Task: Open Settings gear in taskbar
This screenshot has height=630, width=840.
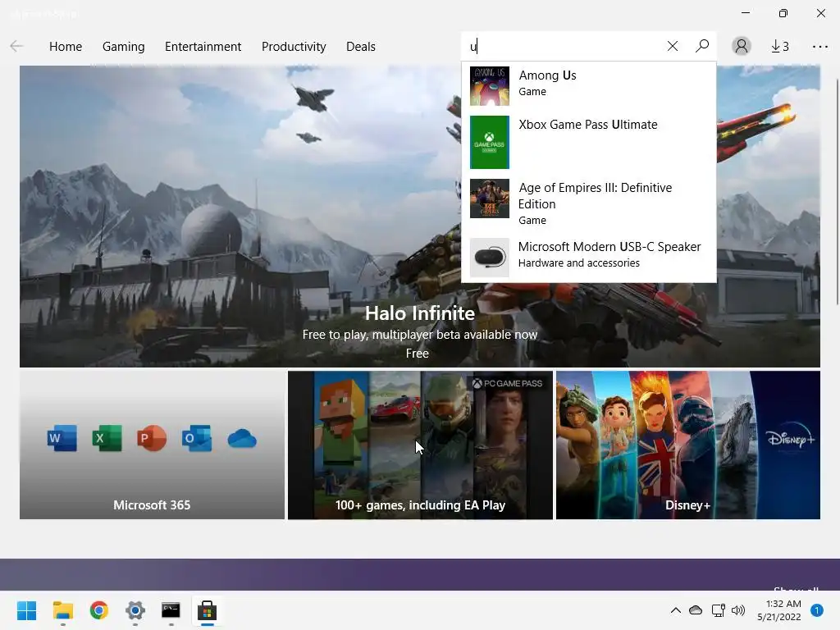Action: coord(135,610)
